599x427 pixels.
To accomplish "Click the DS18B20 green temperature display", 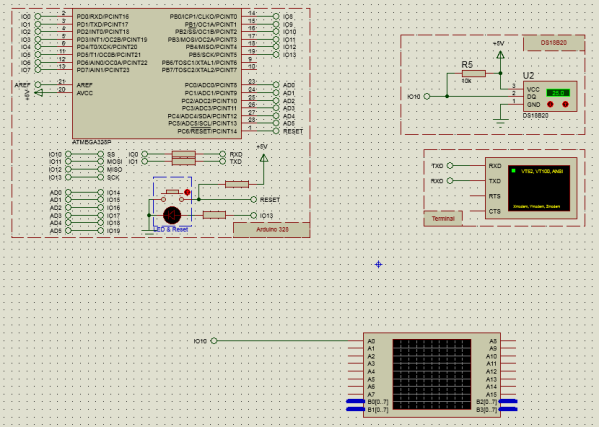I will point(558,93).
